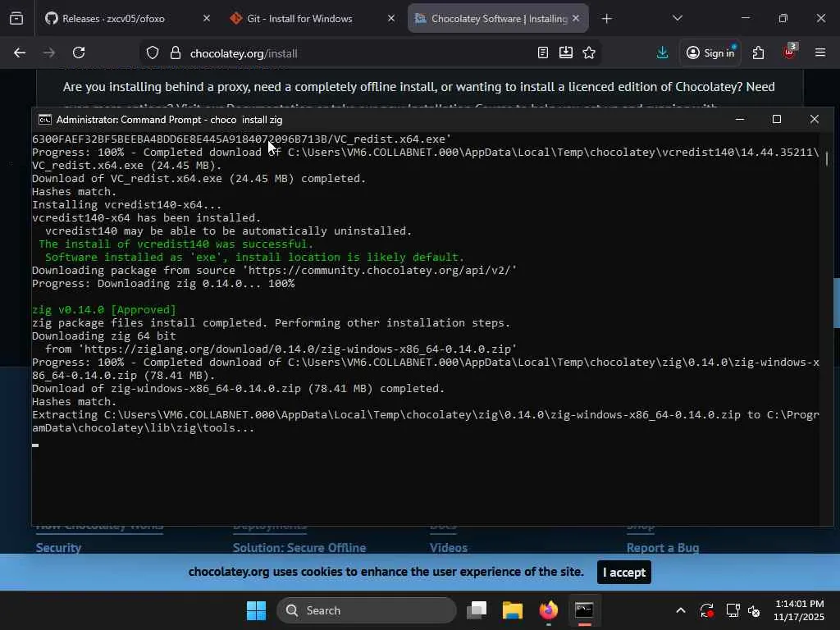Reload the chocolatey.org page
The width and height of the screenshot is (840, 630).
(79, 53)
